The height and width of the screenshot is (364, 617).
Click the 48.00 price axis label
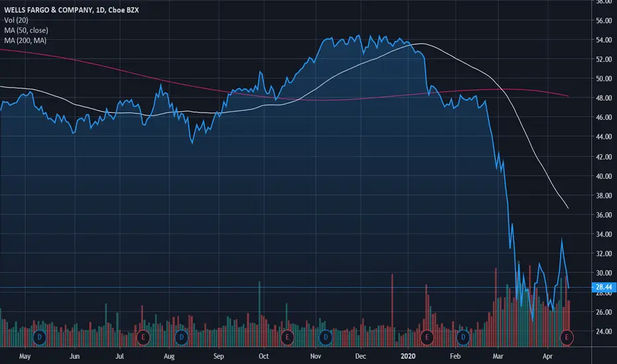pyautogui.click(x=604, y=97)
